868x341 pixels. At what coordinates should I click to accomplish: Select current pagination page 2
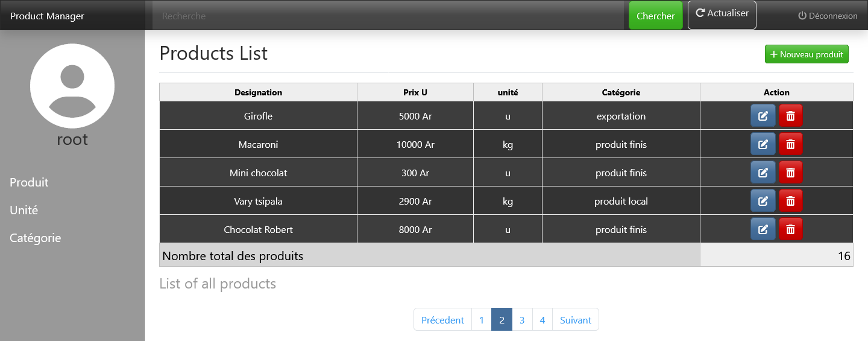point(502,320)
